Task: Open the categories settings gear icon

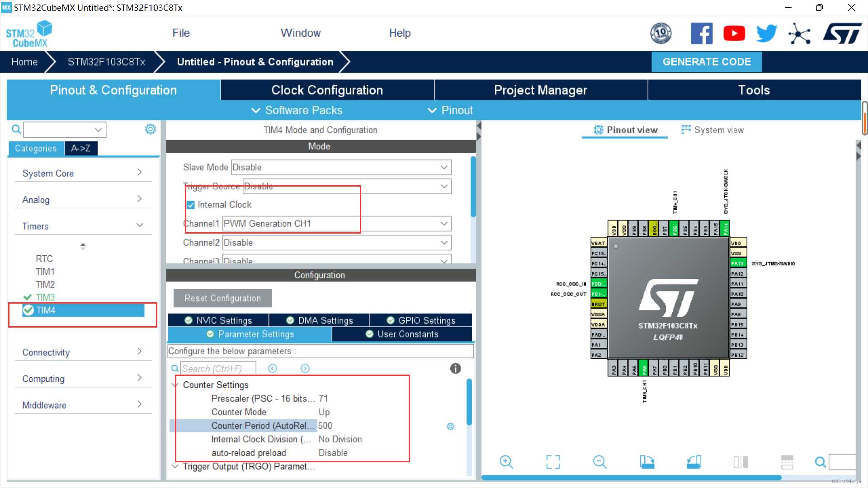Action: click(x=150, y=130)
